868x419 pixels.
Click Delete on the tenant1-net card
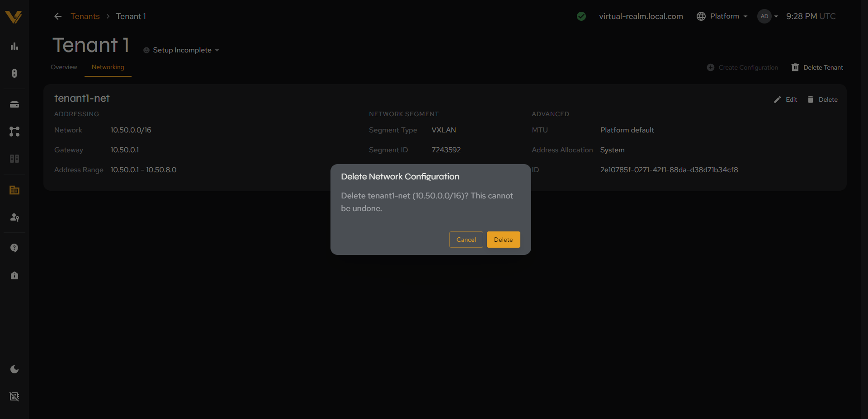823,99
